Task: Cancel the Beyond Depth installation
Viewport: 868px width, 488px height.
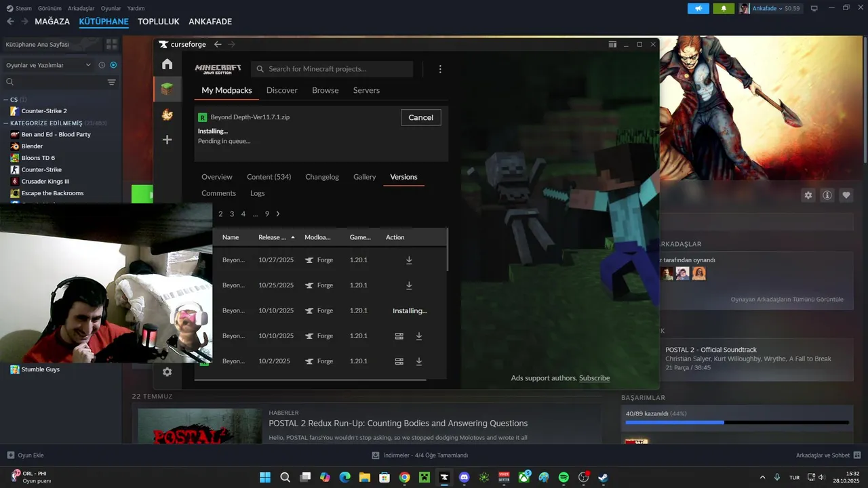Action: point(421,117)
